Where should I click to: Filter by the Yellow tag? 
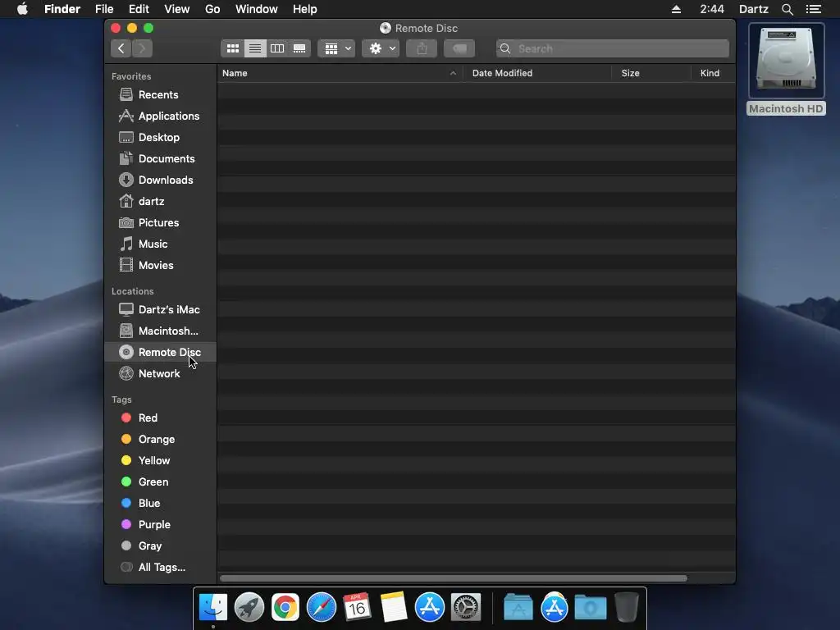tap(160, 461)
